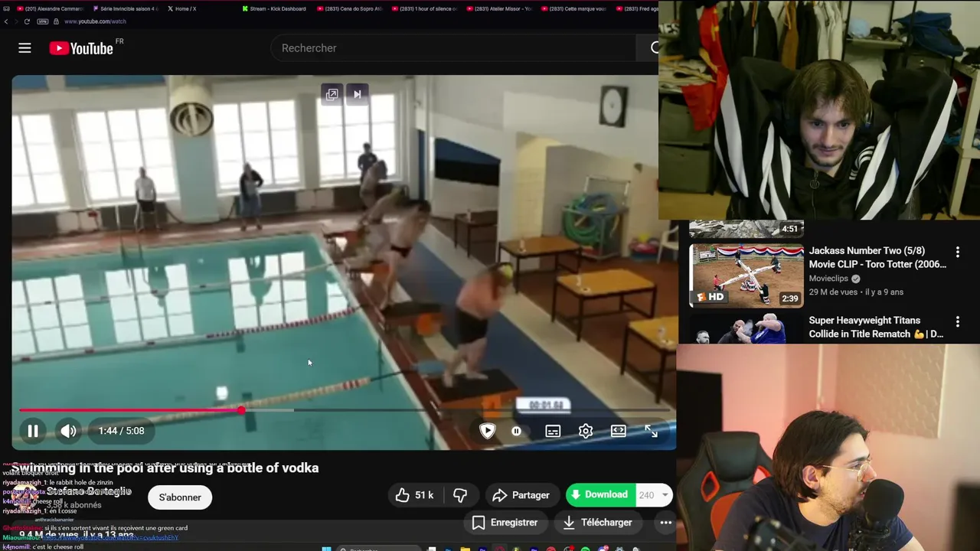Switch to the '(2831) 1 hour of silence' tab
Image resolution: width=980 pixels, height=551 pixels.
(423, 8)
